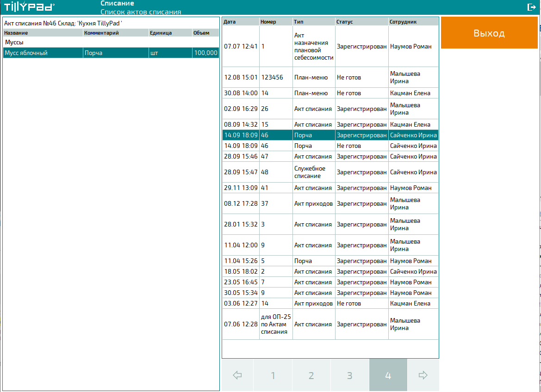Select the Муссы group row
Viewport: 541px width, 392px height.
pyautogui.click(x=111, y=43)
